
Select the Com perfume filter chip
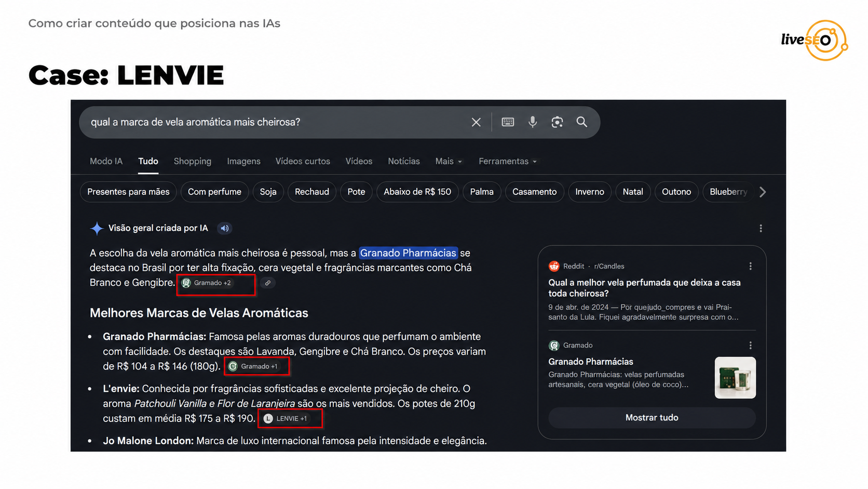pos(214,192)
